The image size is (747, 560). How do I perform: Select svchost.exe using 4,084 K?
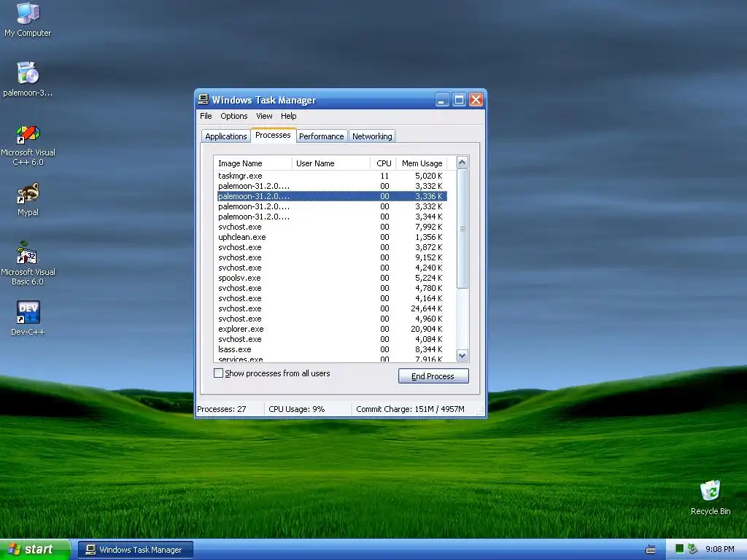(332, 339)
